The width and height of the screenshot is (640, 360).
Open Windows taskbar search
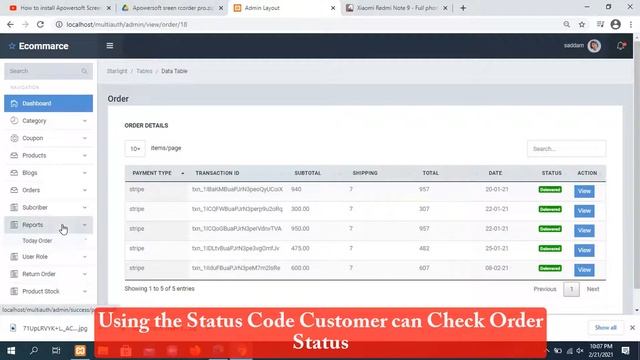(x=34, y=350)
